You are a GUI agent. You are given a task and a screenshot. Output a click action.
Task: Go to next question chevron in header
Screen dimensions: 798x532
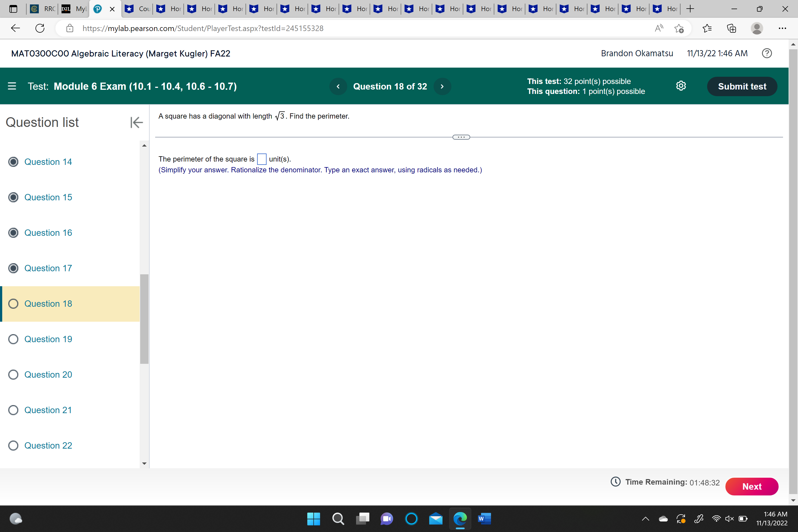coord(442,86)
